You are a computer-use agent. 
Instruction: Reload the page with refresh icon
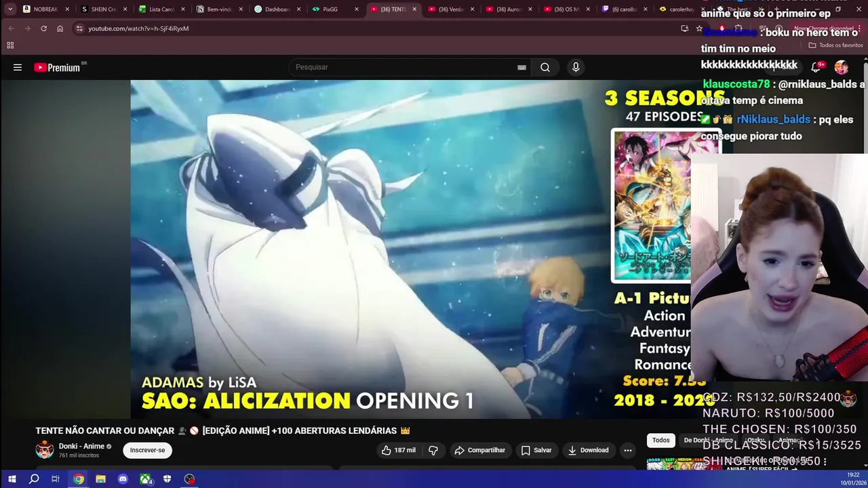(43, 28)
